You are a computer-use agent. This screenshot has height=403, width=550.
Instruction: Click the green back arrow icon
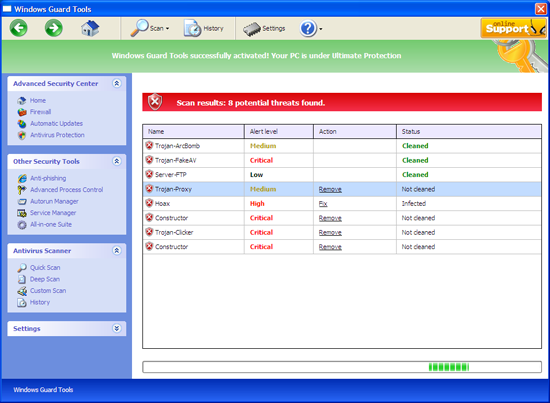tap(19, 28)
